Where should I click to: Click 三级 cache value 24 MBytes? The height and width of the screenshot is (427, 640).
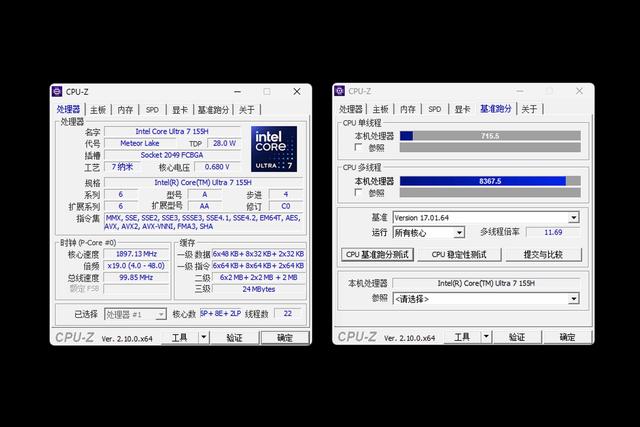258,289
